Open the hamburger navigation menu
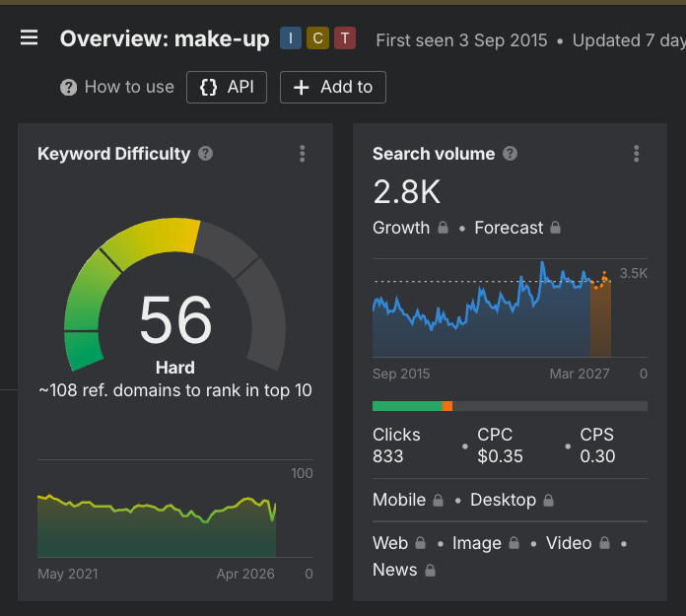Screen dimensions: 686x616 click(x=29, y=37)
